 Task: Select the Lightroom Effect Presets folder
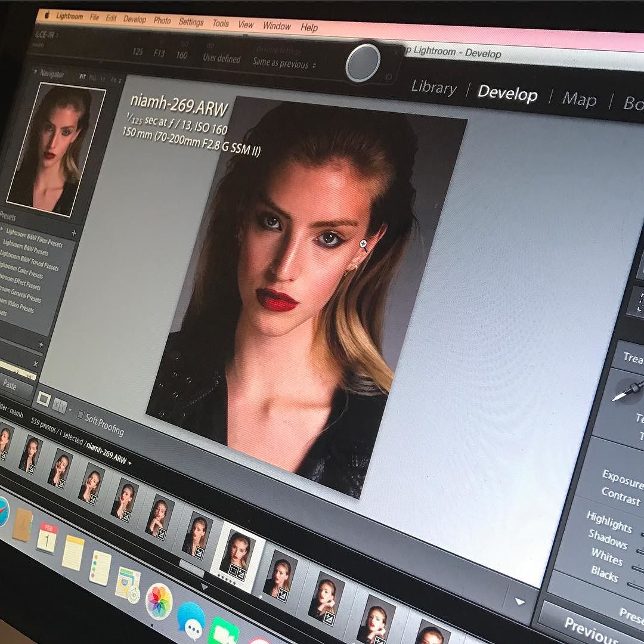(20, 281)
